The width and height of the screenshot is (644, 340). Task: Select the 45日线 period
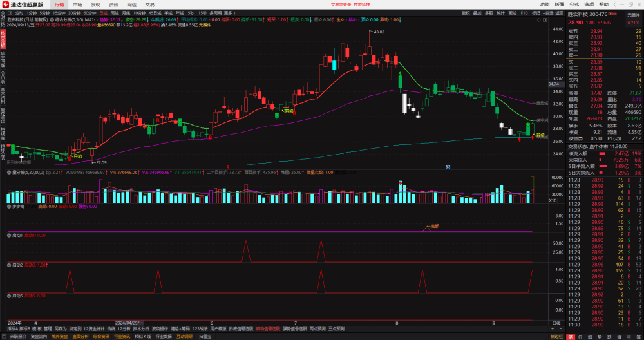pos(156,13)
